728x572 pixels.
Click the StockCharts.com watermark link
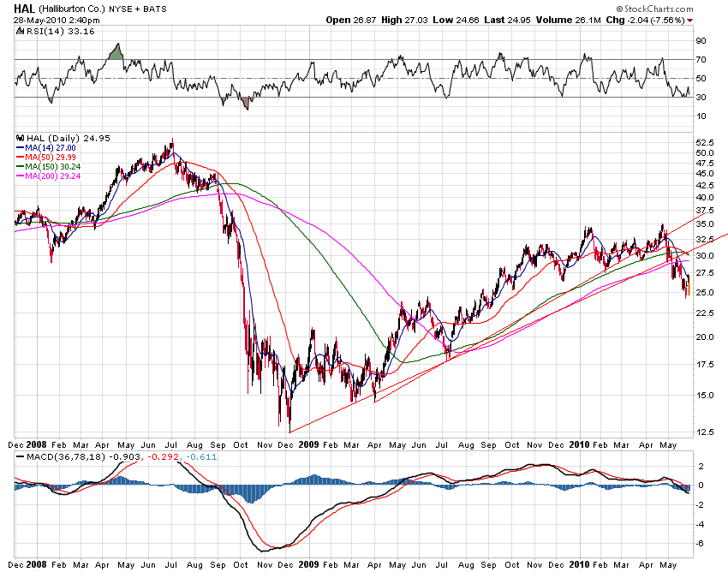[654, 9]
